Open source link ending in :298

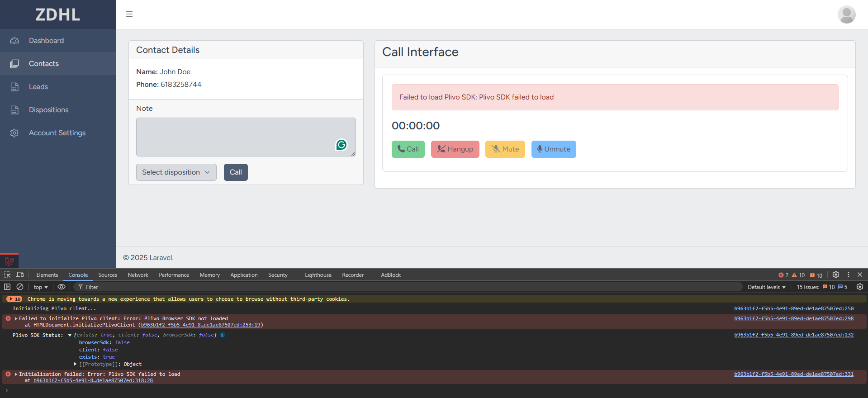click(x=794, y=318)
